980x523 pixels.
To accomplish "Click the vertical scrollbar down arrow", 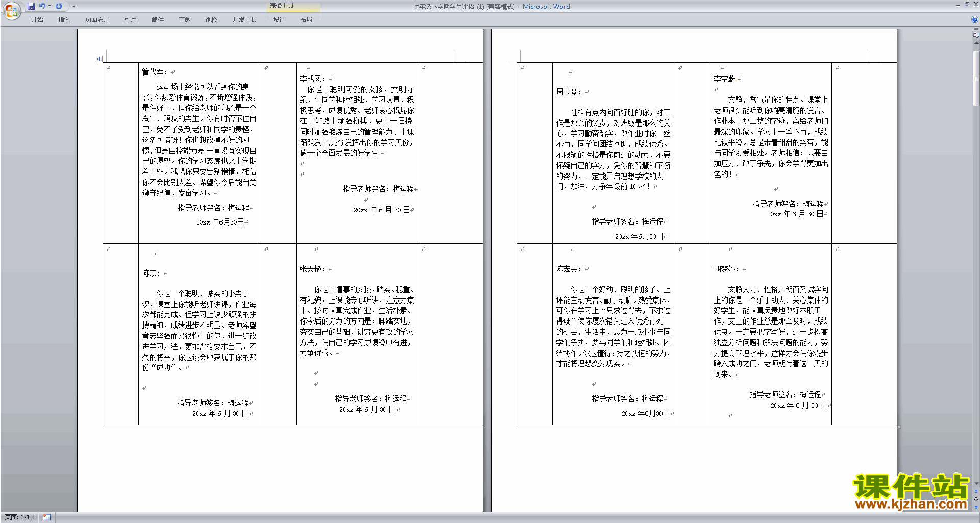I will [976, 484].
